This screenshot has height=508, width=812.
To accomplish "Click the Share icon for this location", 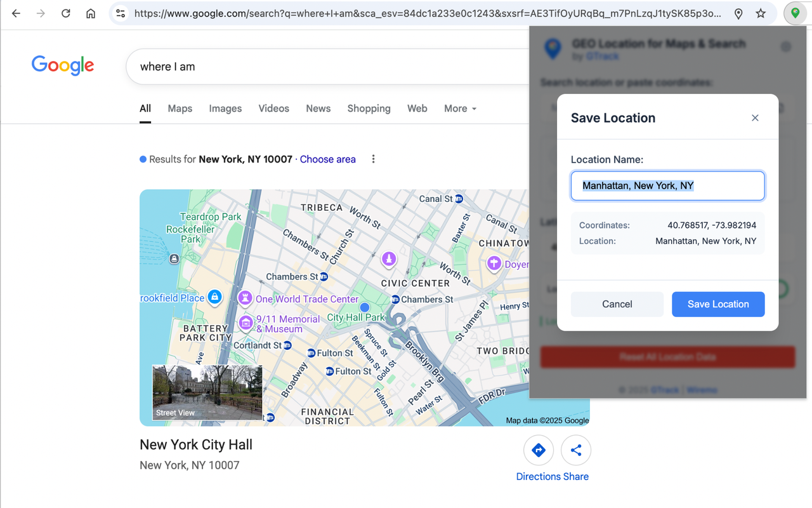I will click(576, 450).
